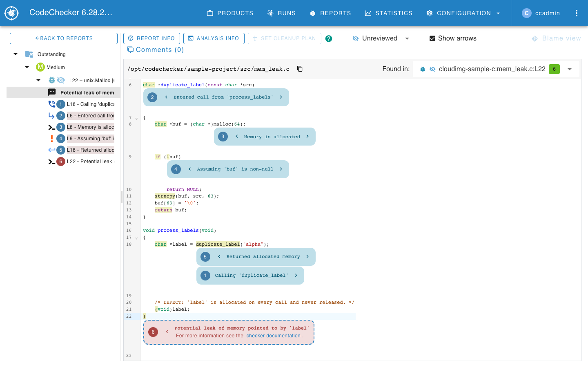Click the bug icon in Found in selector
Image resolution: width=588 pixels, height=368 pixels.
(423, 69)
